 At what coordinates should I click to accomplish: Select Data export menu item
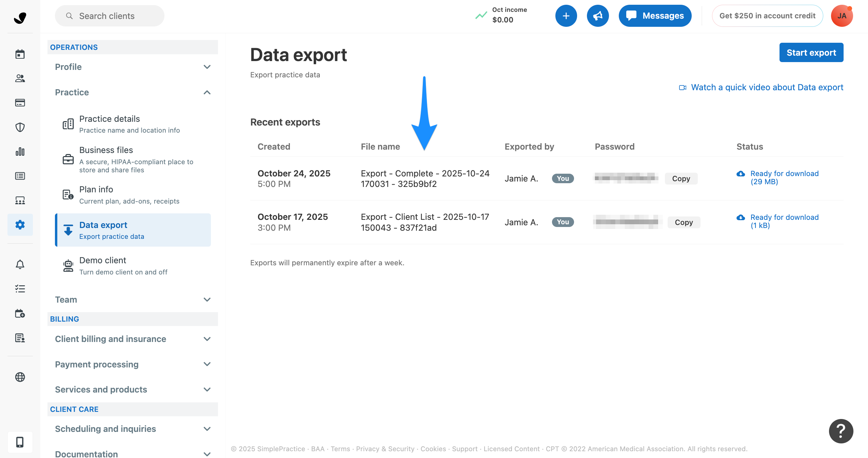point(133,230)
